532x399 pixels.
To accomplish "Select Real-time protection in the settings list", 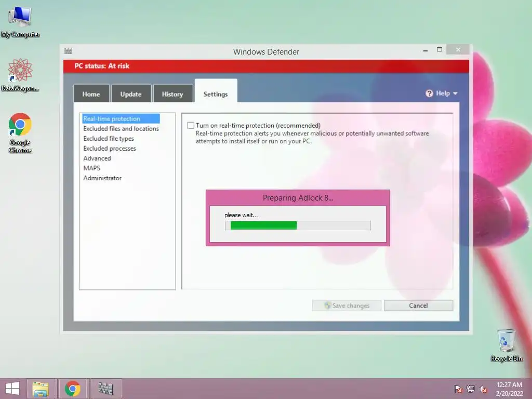I will click(x=121, y=119).
